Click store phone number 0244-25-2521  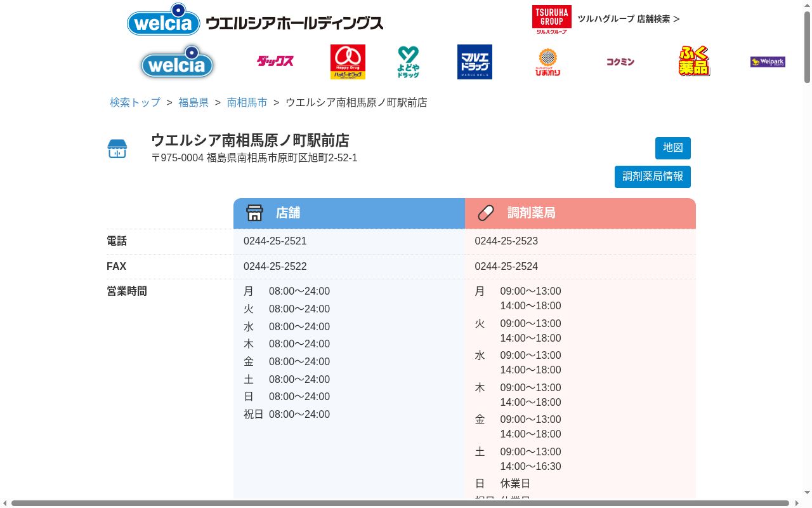[x=275, y=241]
